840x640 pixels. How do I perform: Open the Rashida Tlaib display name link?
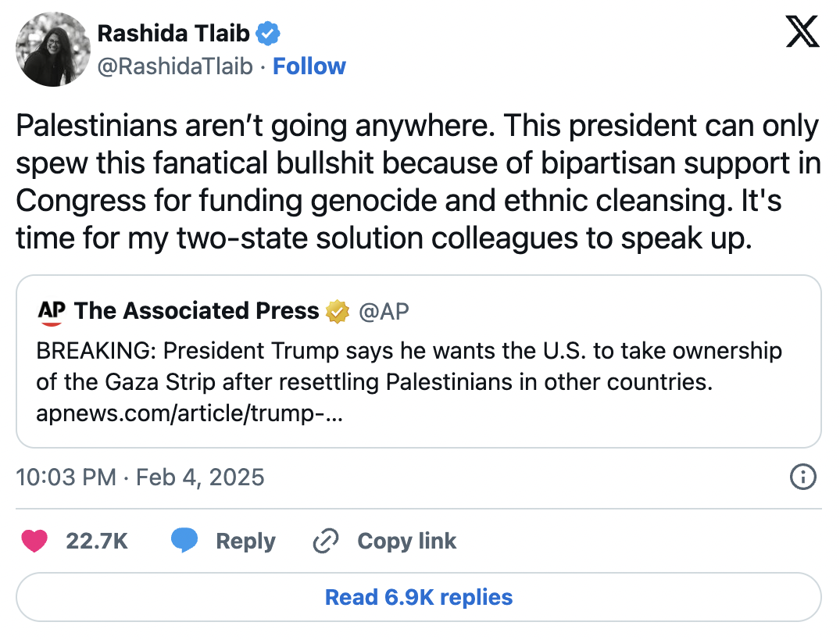(173, 33)
